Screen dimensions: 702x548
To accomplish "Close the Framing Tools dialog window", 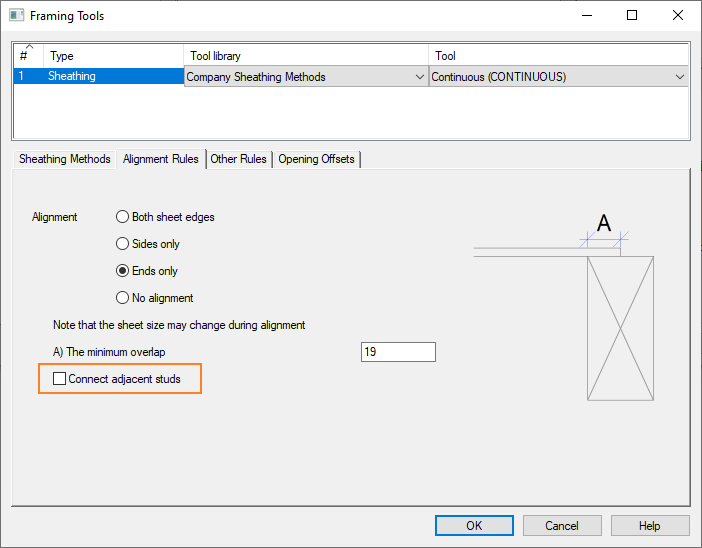I will [x=677, y=16].
